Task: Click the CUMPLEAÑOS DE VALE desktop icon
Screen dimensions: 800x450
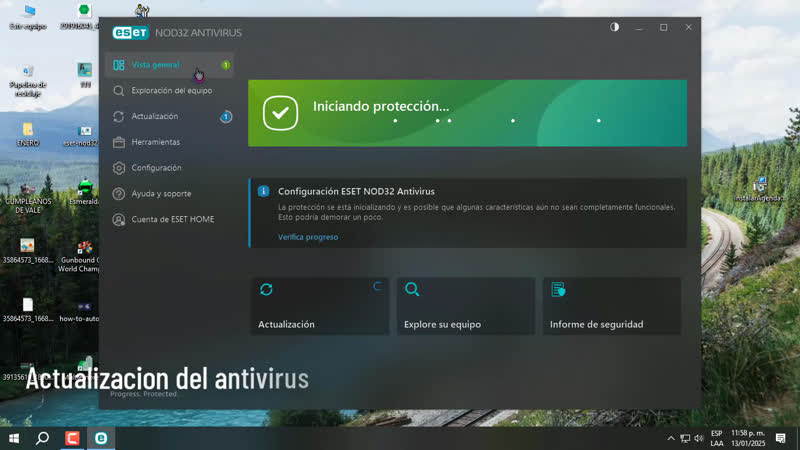Action: (28, 199)
